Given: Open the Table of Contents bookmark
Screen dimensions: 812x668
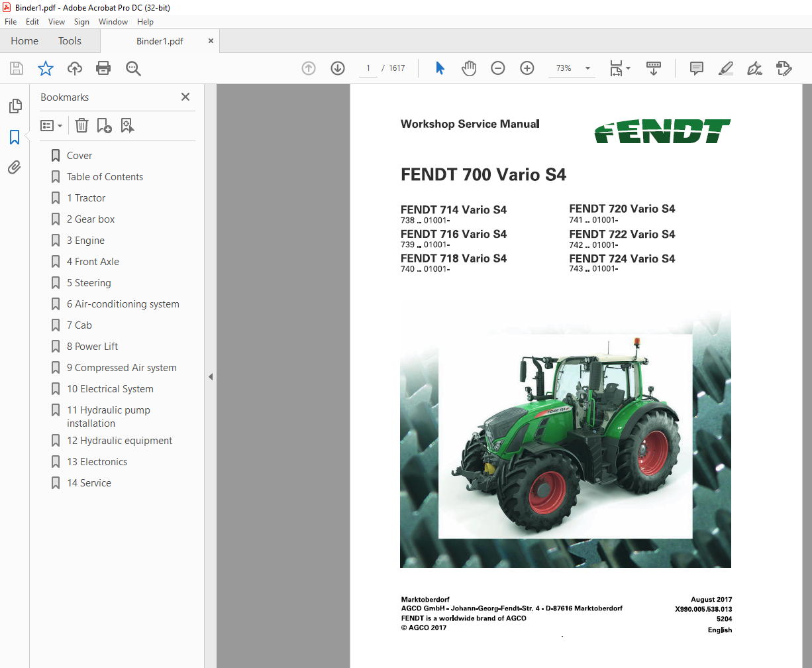Looking at the screenshot, I should 105,177.
